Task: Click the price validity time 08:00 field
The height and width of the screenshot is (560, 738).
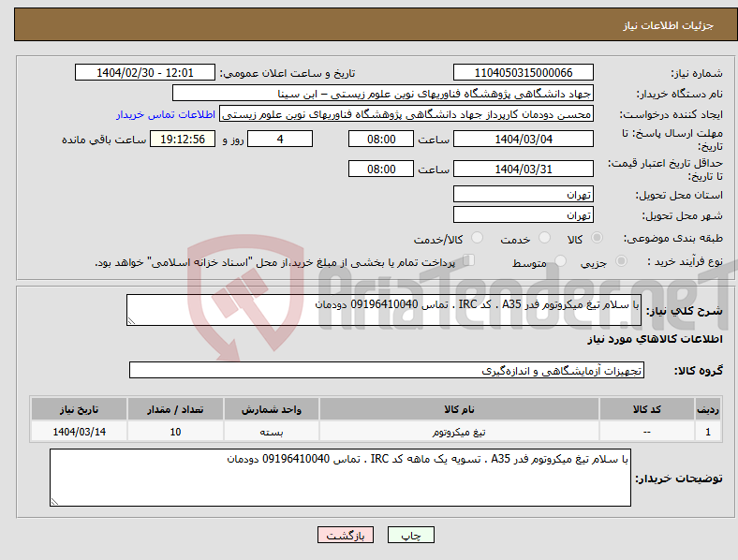Action: pyautogui.click(x=381, y=169)
